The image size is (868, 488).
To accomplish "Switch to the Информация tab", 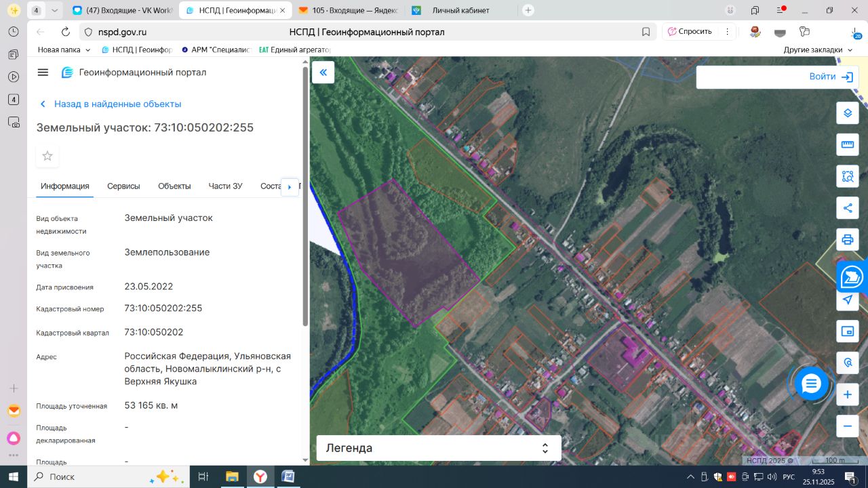I will 65,186.
